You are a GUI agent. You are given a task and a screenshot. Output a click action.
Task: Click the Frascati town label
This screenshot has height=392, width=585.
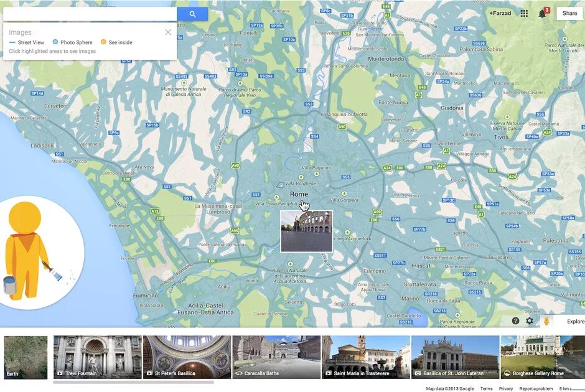click(x=421, y=266)
